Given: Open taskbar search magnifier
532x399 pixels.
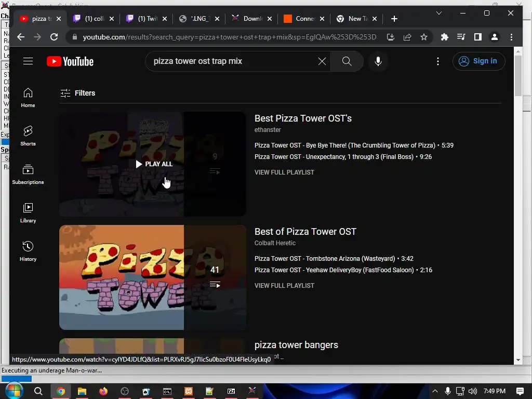Looking at the screenshot, I should tap(38, 391).
